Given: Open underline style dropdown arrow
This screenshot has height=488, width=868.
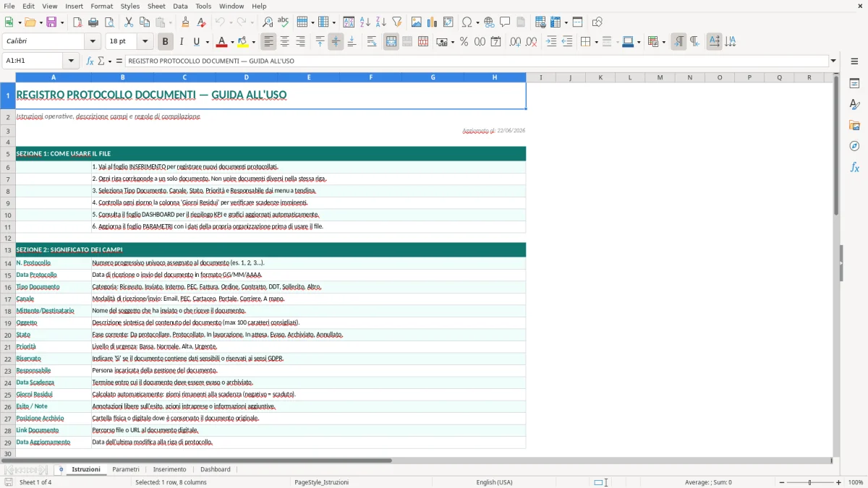Looking at the screenshot, I should click(207, 42).
